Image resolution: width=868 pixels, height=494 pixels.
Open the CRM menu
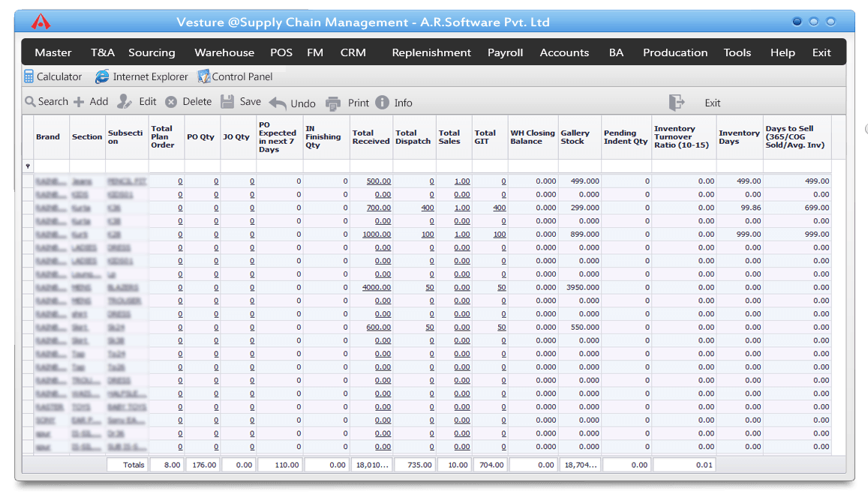pyautogui.click(x=353, y=52)
